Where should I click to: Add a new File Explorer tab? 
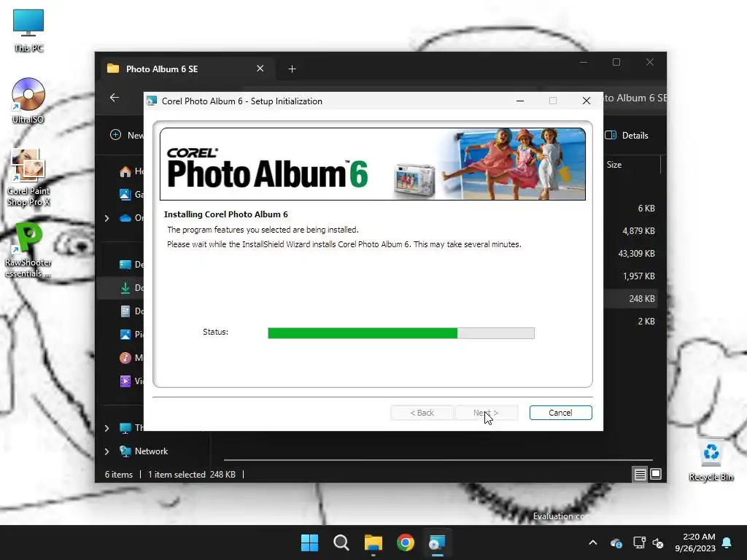pyautogui.click(x=292, y=69)
